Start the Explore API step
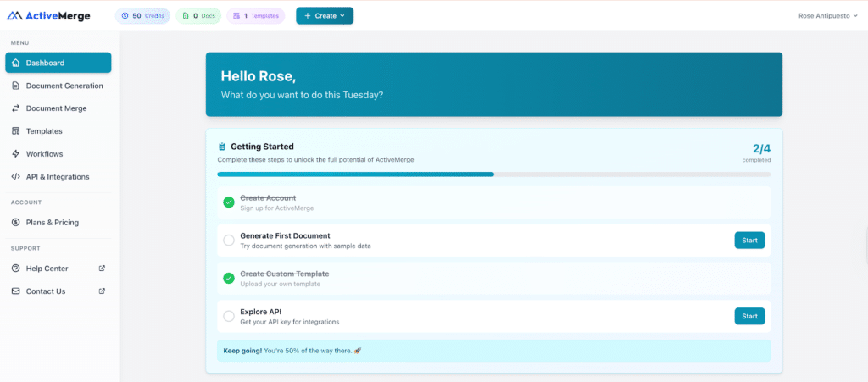868x382 pixels. (x=749, y=316)
